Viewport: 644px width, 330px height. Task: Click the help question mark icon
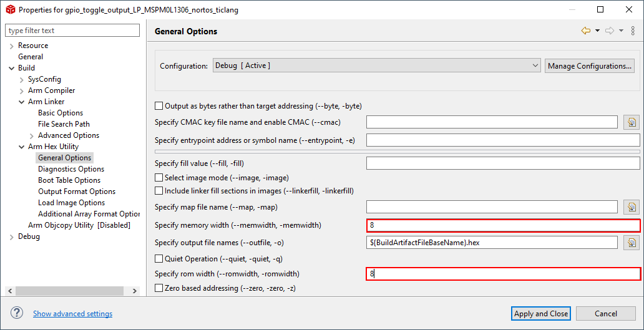coord(17,313)
